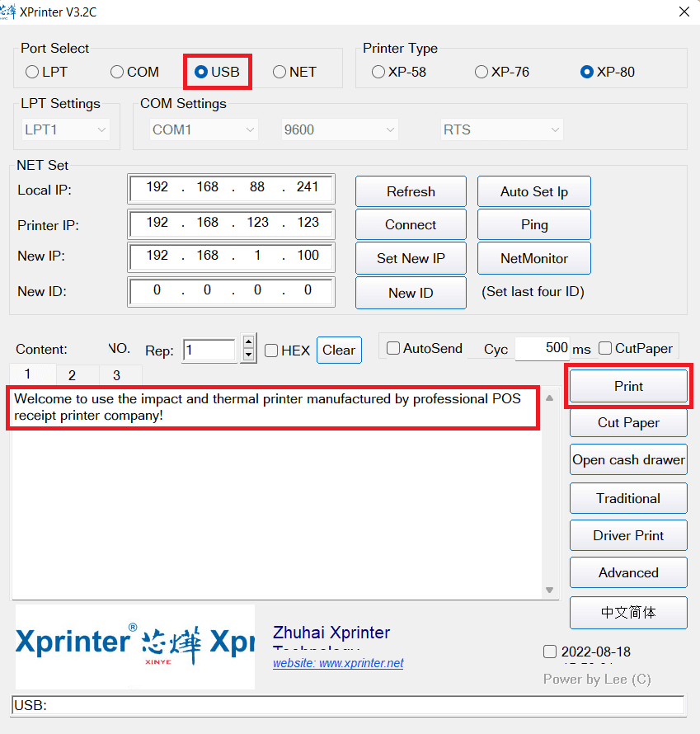Enable the HEX checkbox
The image size is (700, 734).
271,351
